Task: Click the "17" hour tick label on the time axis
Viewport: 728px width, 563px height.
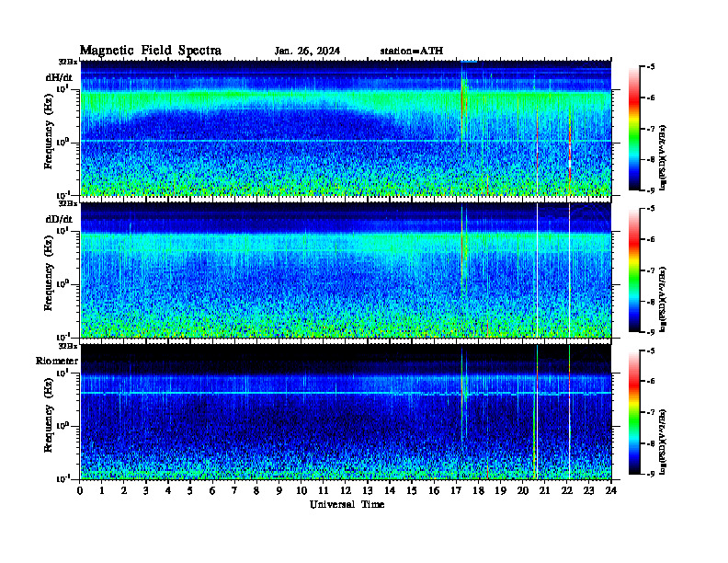Action: click(457, 491)
